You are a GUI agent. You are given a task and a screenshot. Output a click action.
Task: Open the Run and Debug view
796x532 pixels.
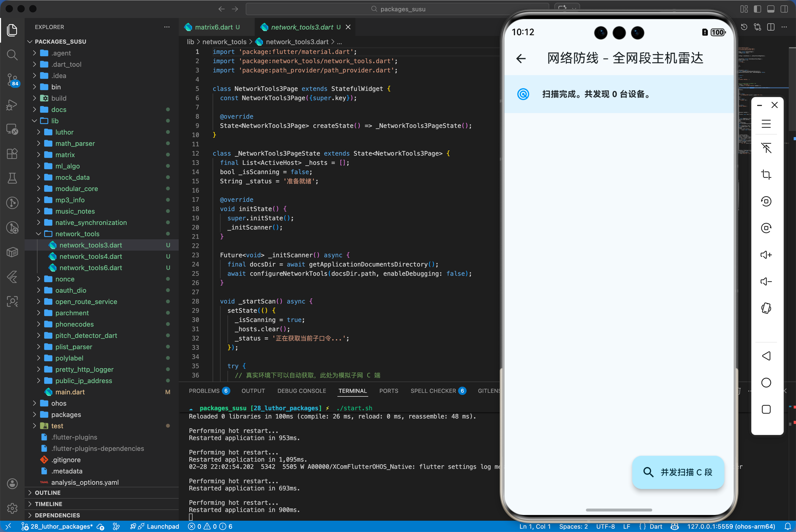(12, 104)
